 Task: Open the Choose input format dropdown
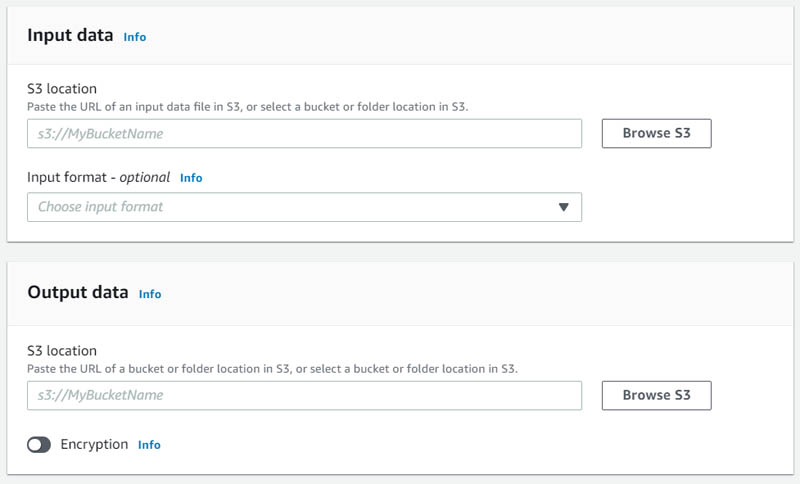coord(304,207)
